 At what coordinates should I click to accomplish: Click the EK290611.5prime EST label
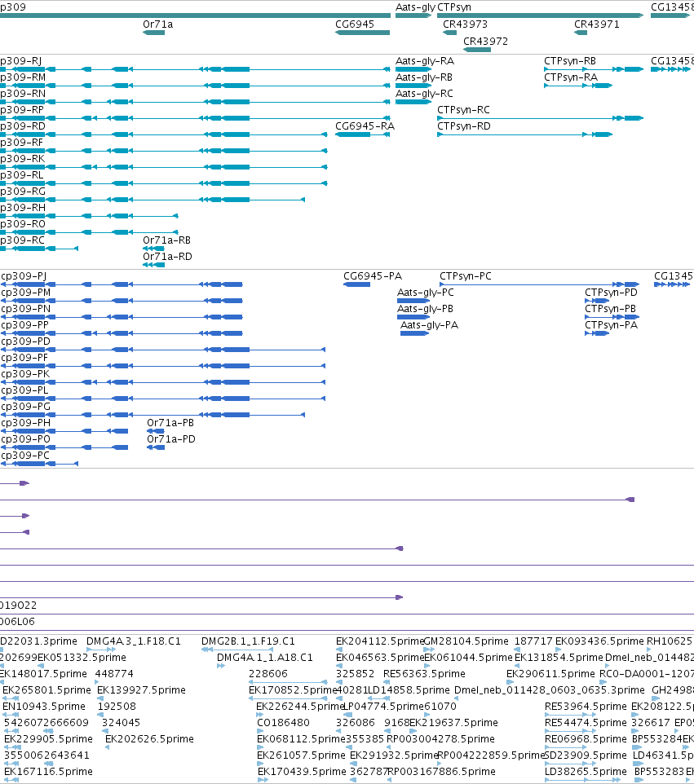[x=551, y=673]
